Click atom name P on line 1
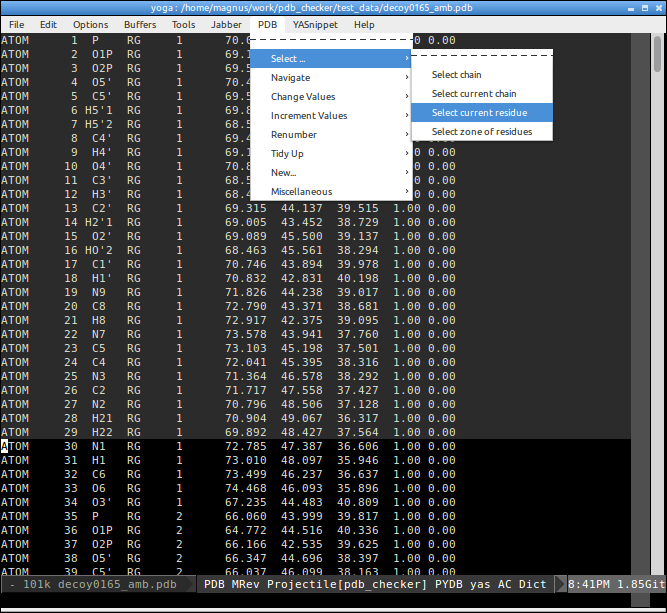 coord(95,40)
